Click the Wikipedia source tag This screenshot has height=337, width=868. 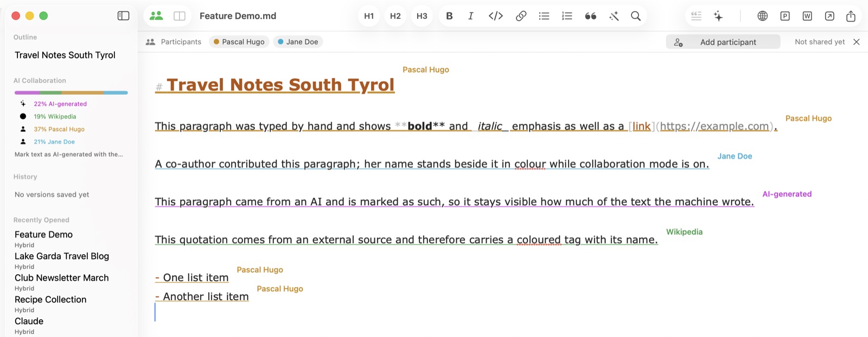[x=684, y=232]
